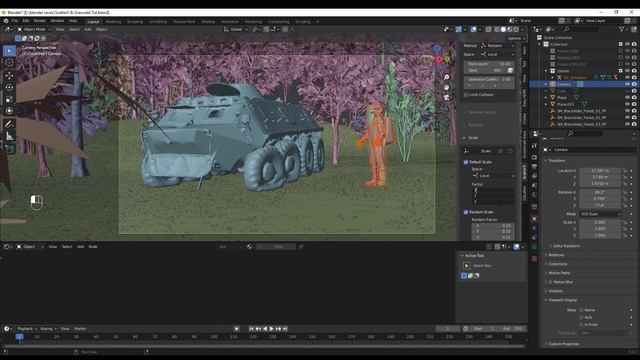Expand the Relations panel
The width and height of the screenshot is (640, 360).
(556, 255)
